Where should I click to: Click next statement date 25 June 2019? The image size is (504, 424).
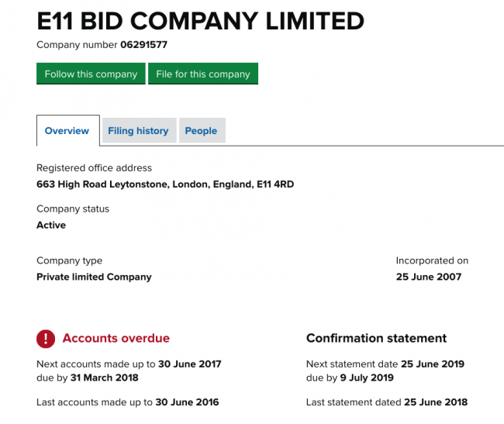(433, 364)
